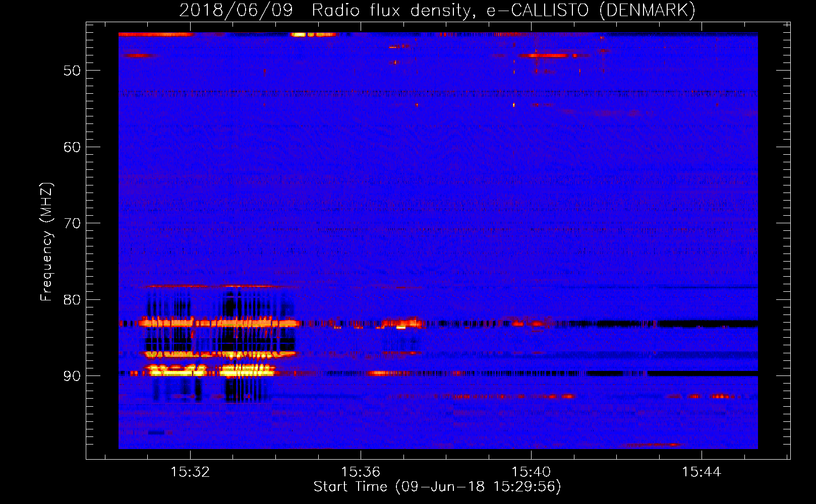Click the 90 MHz frequency tick label
The height and width of the screenshot is (504, 816).
click(72, 376)
